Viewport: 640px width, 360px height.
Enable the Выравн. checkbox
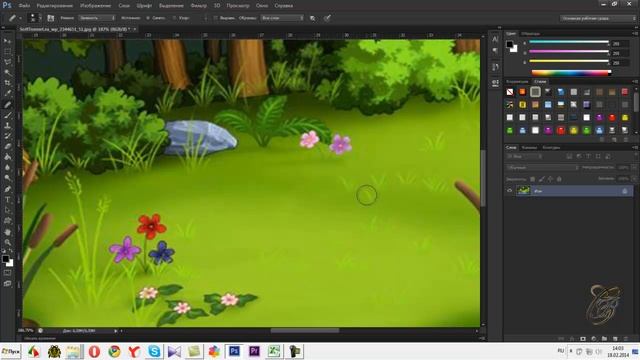[216, 18]
